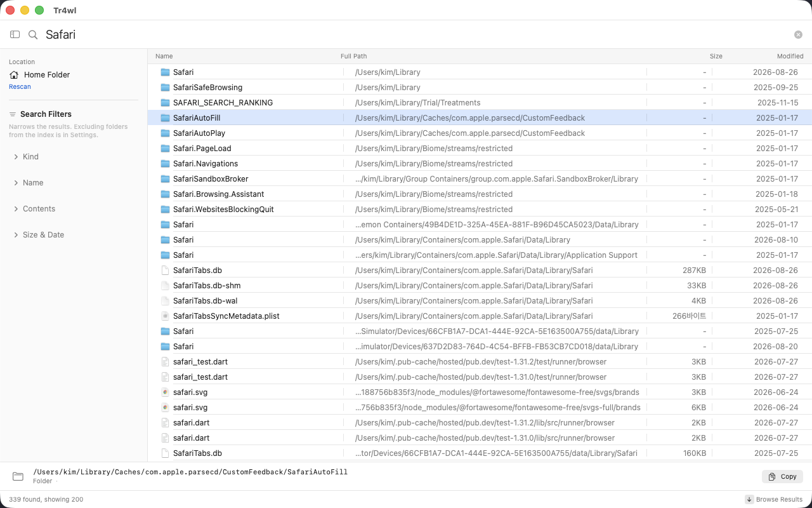
Task: Click the folder icon of Safari.Navigations
Action: click(x=165, y=163)
